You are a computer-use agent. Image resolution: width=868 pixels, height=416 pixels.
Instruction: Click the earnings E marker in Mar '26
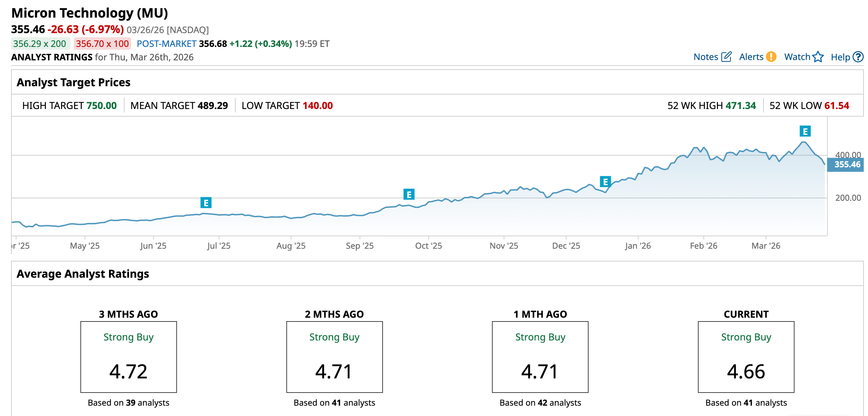(805, 131)
